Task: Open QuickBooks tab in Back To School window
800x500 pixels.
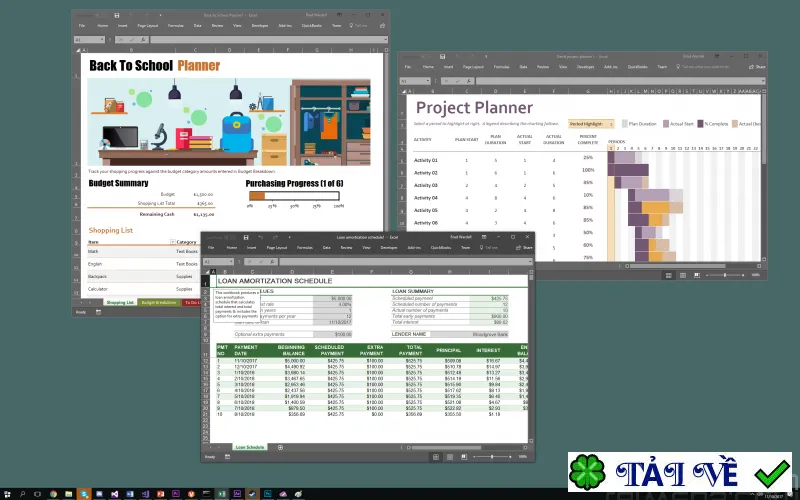Action: [312, 26]
